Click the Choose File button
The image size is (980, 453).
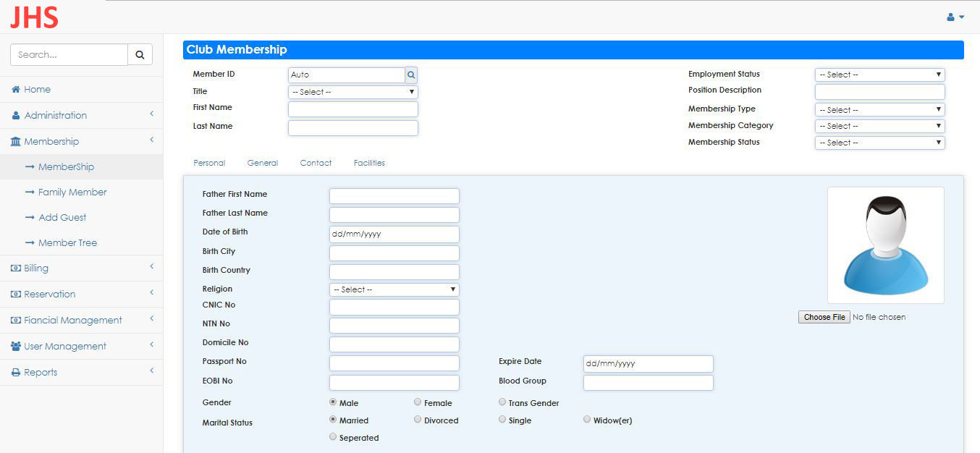(x=824, y=317)
